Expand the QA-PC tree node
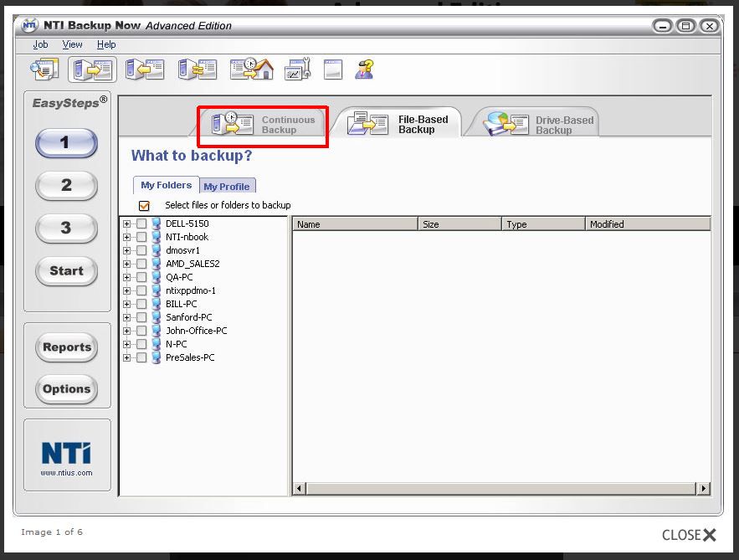739x560 pixels. pyautogui.click(x=126, y=278)
